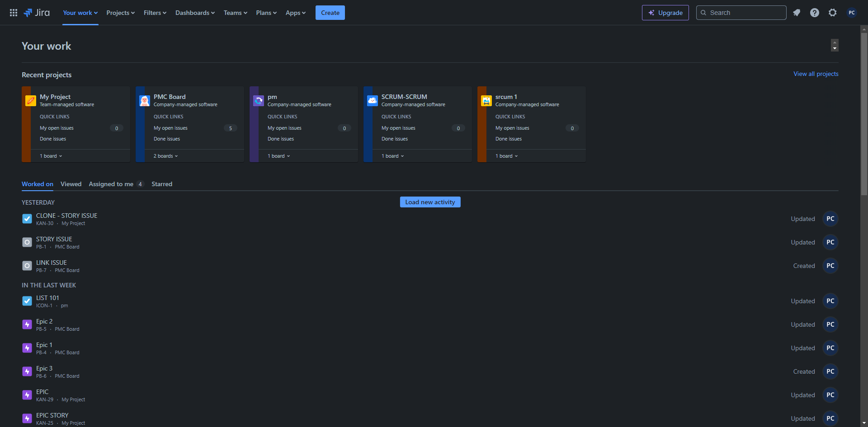The width and height of the screenshot is (868, 427).
Task: Expand the Projects dropdown in navigation
Action: click(x=120, y=13)
